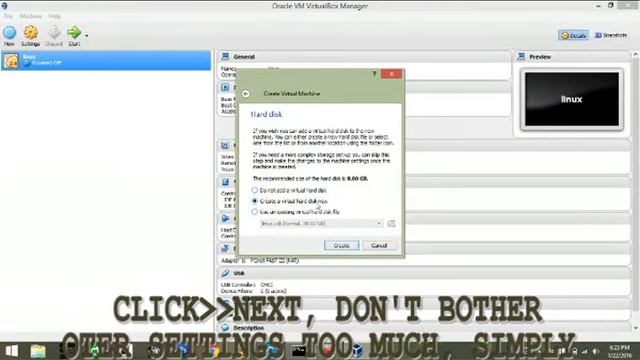Close the Create Virtual Machine dialog
Viewport: 640px width, 360px height.
coord(391,73)
